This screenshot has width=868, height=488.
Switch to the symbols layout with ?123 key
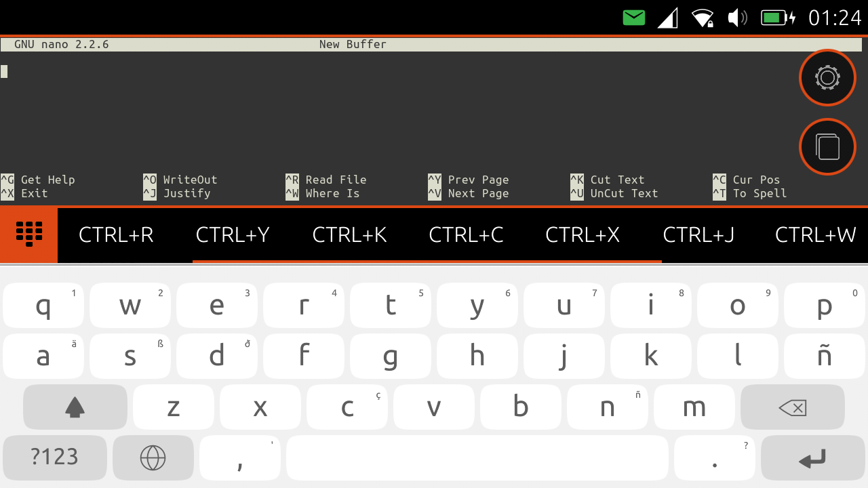coord(54,457)
